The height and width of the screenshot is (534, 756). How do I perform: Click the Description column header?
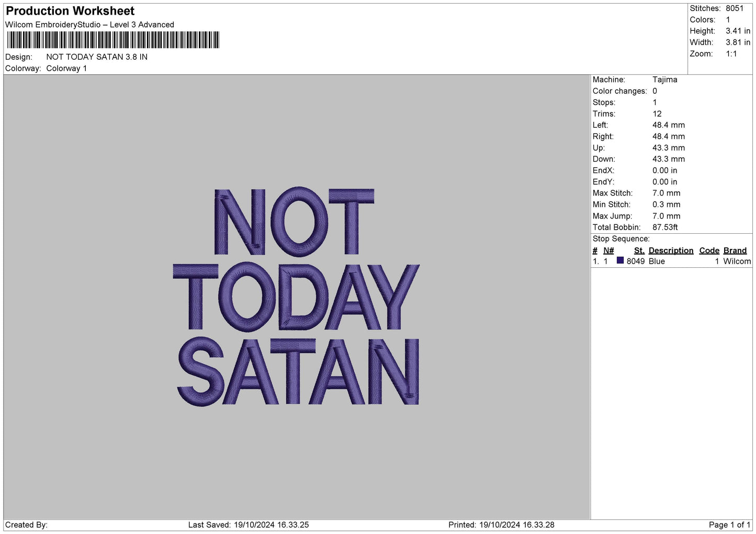pos(671,251)
